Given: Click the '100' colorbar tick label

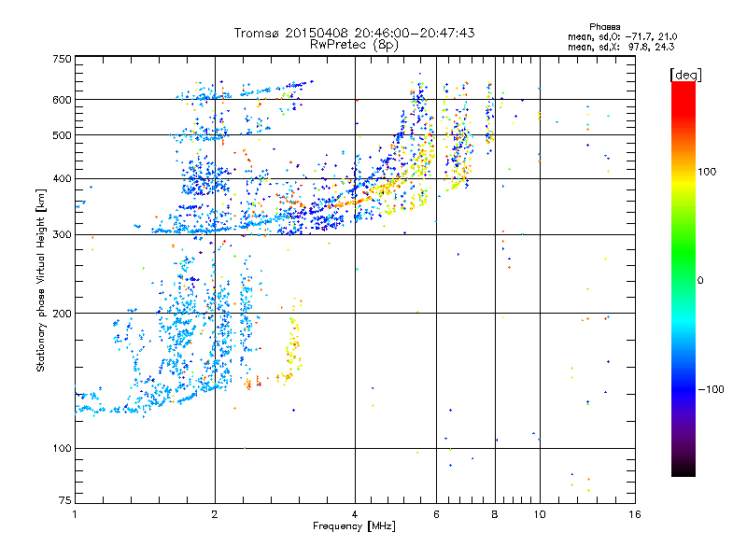Looking at the screenshot, I should [707, 172].
